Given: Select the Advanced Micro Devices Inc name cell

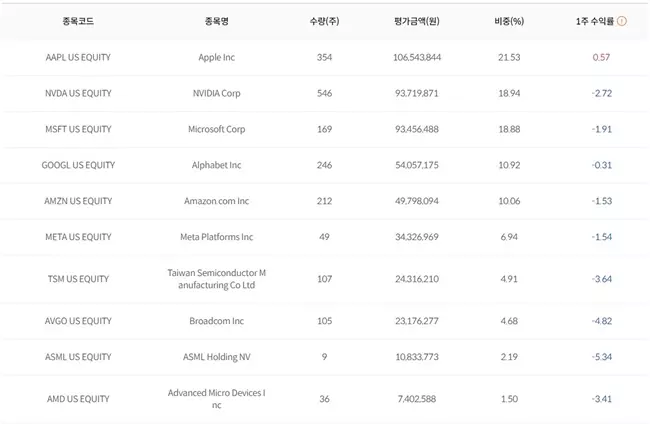Looking at the screenshot, I should coord(216,399).
